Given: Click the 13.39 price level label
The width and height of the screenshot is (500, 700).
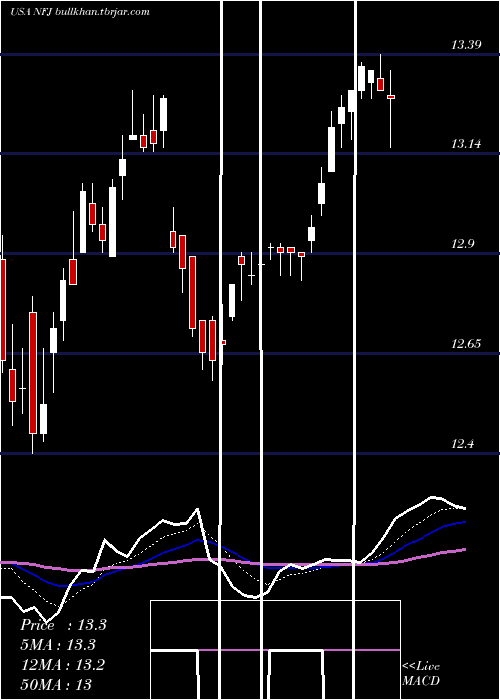Looking at the screenshot, I should (x=466, y=45).
